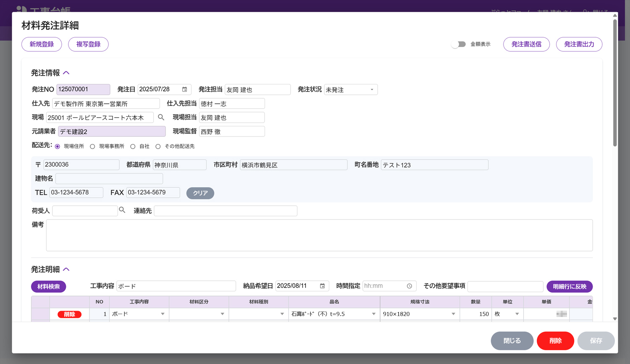The image size is (630, 364).
Task: Open the 発注日 calendar picker icon
Action: tap(184, 89)
